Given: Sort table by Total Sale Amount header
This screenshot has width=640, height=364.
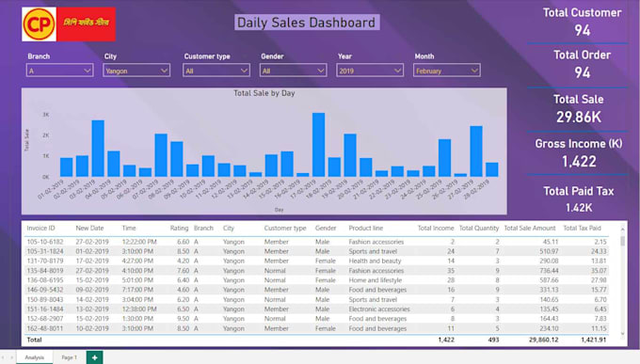Looking at the screenshot, I should [530, 229].
